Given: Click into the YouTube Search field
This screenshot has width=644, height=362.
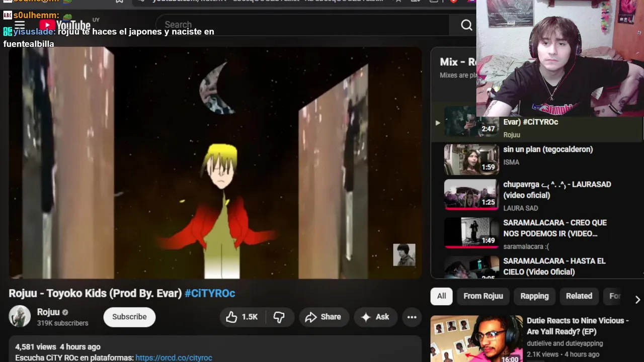Looking at the screenshot, I should click(x=302, y=25).
